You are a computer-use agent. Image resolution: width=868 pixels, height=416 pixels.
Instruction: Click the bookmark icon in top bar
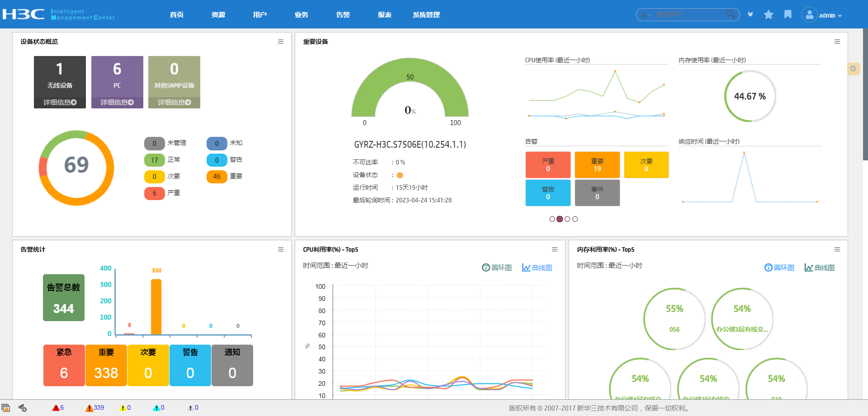coord(788,14)
